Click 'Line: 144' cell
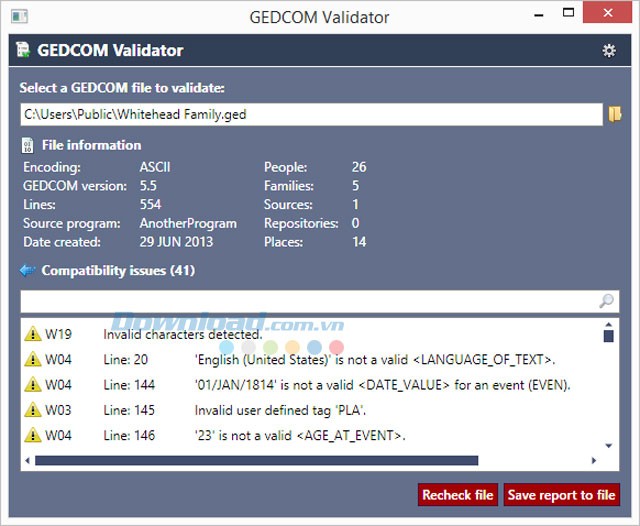Viewport: 640px width, 526px height. click(x=129, y=385)
